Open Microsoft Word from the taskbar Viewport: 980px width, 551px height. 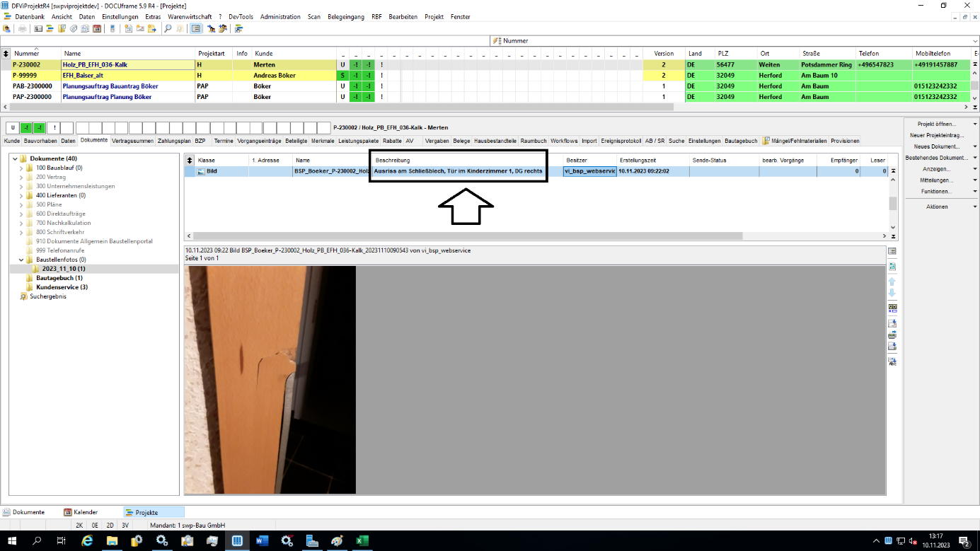(x=262, y=541)
